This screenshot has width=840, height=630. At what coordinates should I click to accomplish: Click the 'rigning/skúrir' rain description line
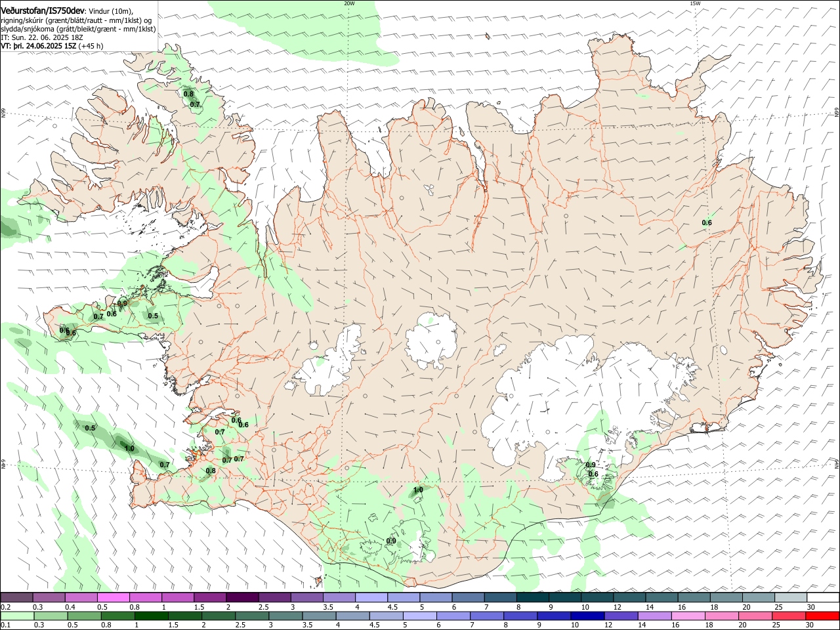pyautogui.click(x=77, y=20)
